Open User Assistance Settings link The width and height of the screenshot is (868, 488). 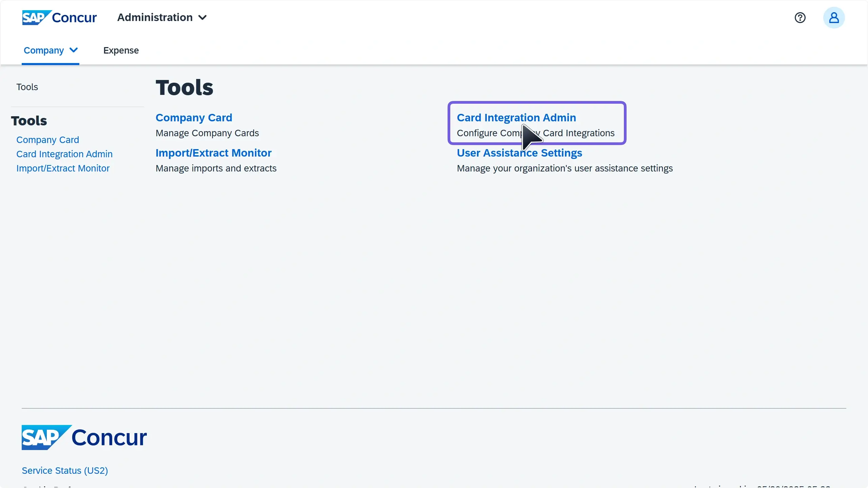pos(519,153)
